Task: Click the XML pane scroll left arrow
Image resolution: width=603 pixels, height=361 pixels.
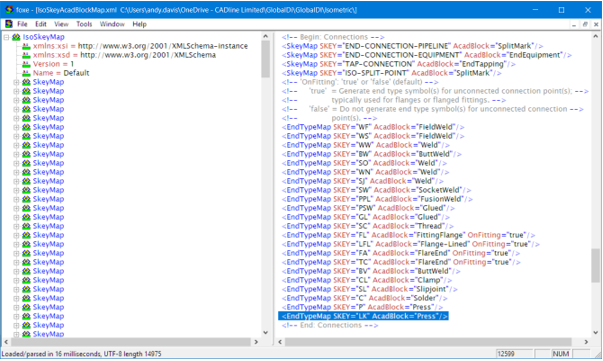Action: point(280,341)
